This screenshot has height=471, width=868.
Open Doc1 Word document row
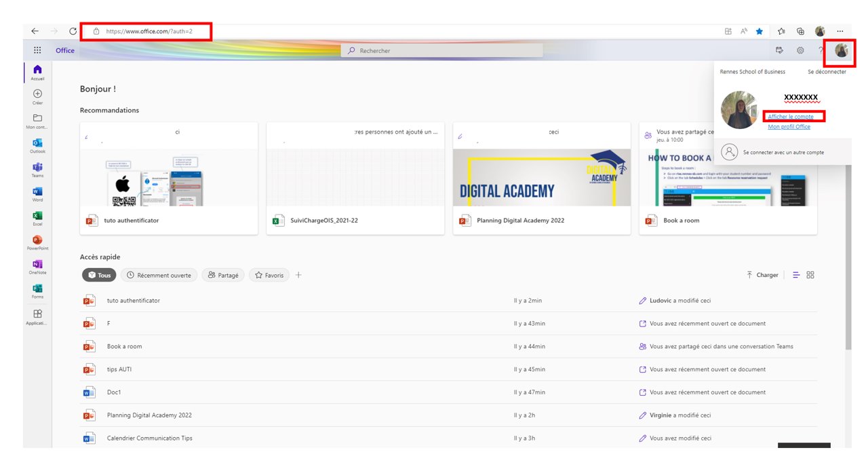coord(448,392)
